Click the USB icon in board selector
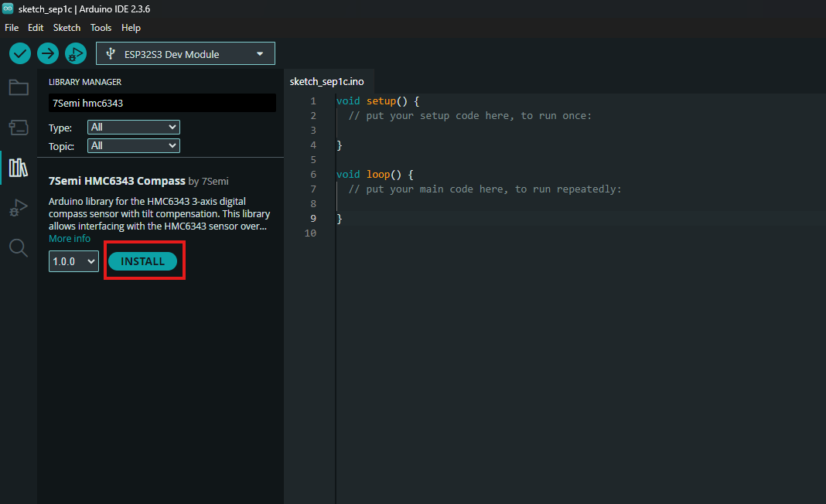Screen dimensions: 826x504 (111, 53)
